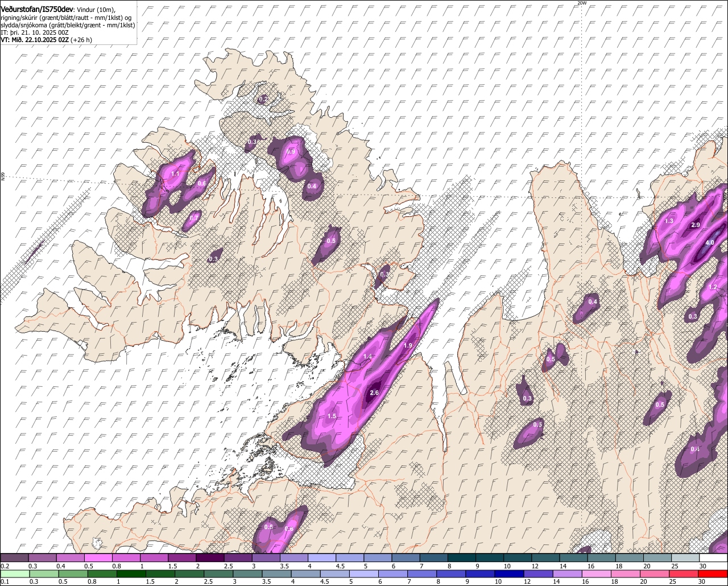Click the 1.9 precipitation value on the map
This screenshot has width=728, height=586.
point(408,346)
